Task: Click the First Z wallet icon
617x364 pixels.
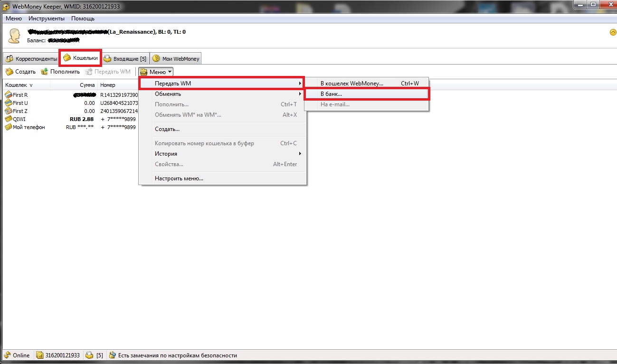Action: 8,111
